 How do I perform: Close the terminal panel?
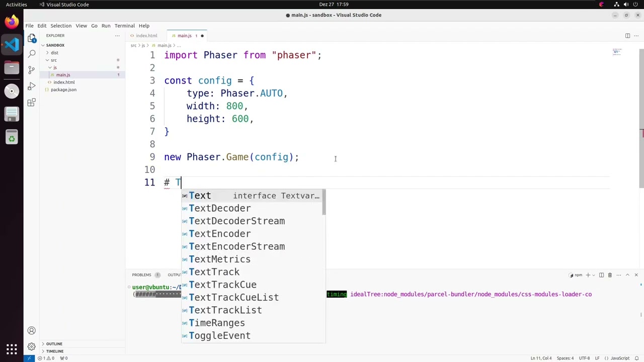coord(636,275)
